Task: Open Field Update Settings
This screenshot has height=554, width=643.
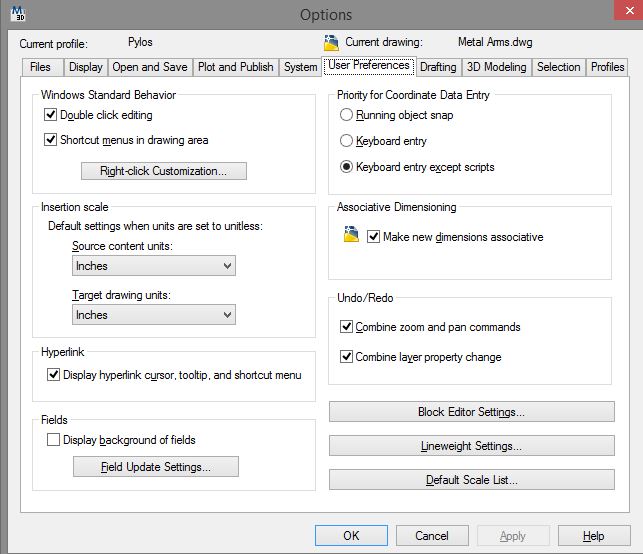Action: pyautogui.click(x=156, y=467)
